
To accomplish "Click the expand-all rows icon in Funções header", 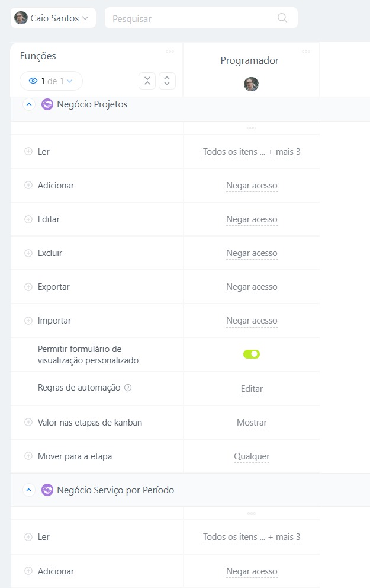I will click(x=167, y=81).
